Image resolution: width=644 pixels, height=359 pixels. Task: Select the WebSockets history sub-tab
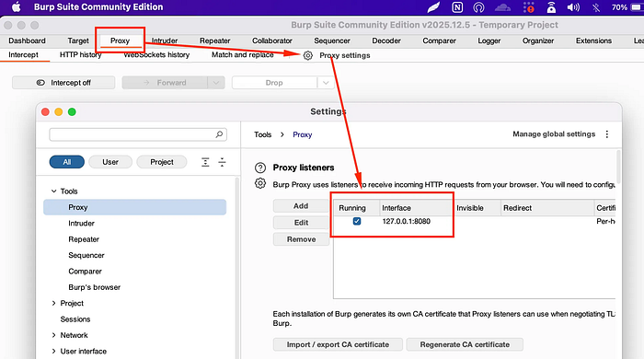click(156, 55)
